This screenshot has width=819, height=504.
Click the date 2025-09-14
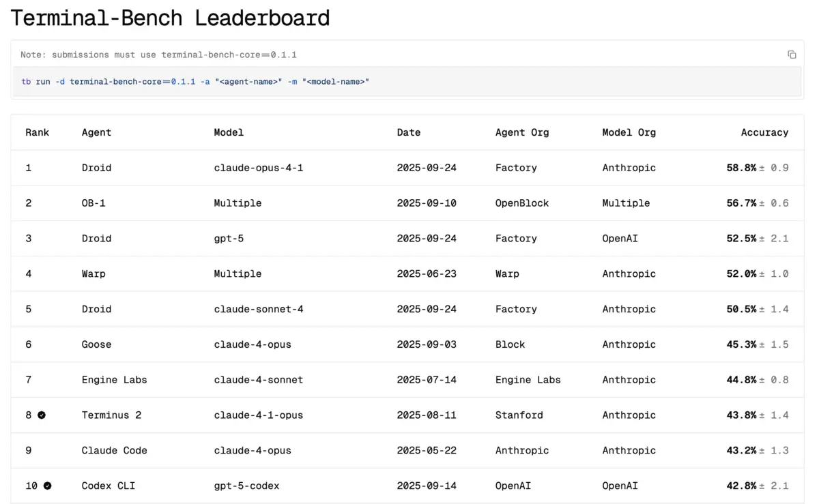pyautogui.click(x=427, y=486)
